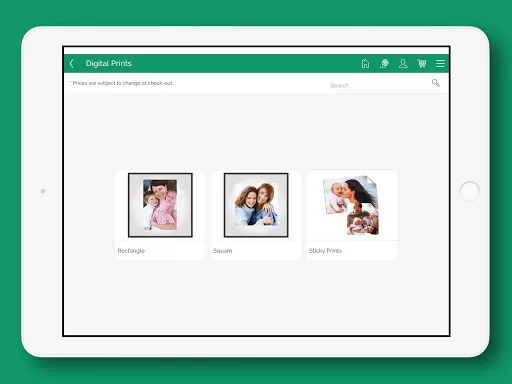
Task: Focus the Search input field
Action: 380,85
